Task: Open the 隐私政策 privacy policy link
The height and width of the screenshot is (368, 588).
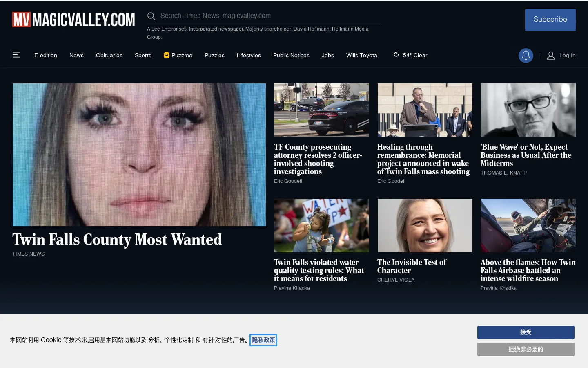Action: click(263, 340)
